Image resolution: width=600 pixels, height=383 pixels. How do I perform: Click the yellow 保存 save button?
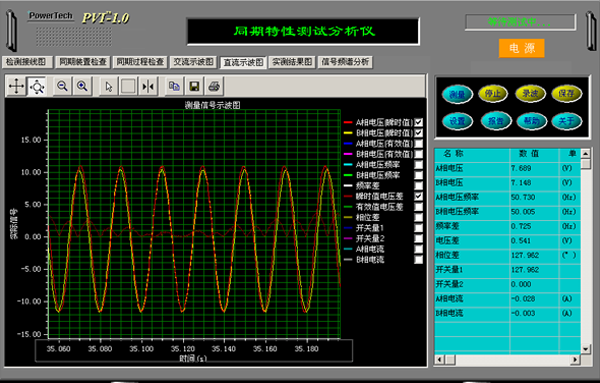point(566,94)
